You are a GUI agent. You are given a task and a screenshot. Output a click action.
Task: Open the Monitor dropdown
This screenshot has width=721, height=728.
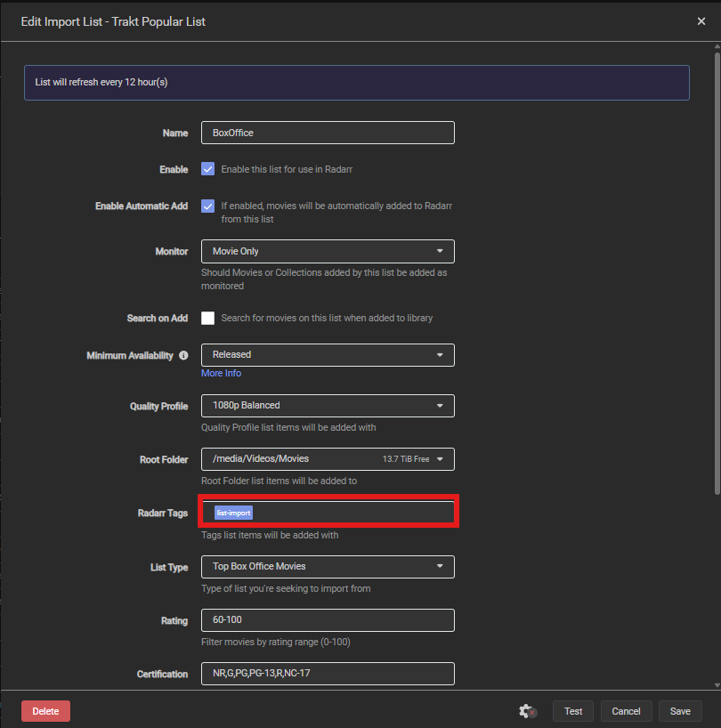click(328, 251)
